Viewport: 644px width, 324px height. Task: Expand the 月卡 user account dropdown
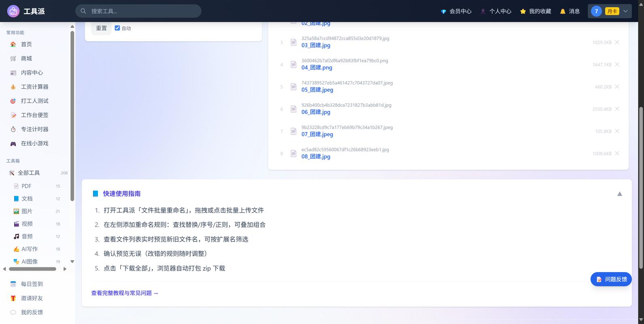point(609,11)
